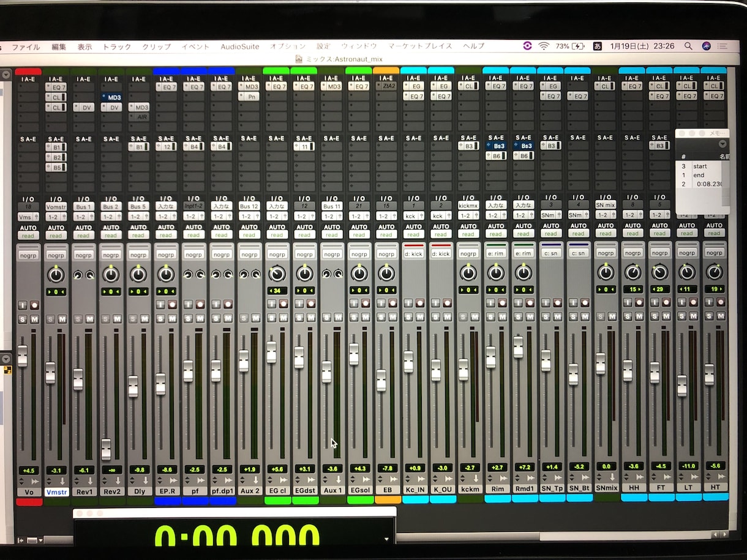Screen dimensions: 747x560
Task: Open the ウィンドウ menu
Action: [x=359, y=46]
